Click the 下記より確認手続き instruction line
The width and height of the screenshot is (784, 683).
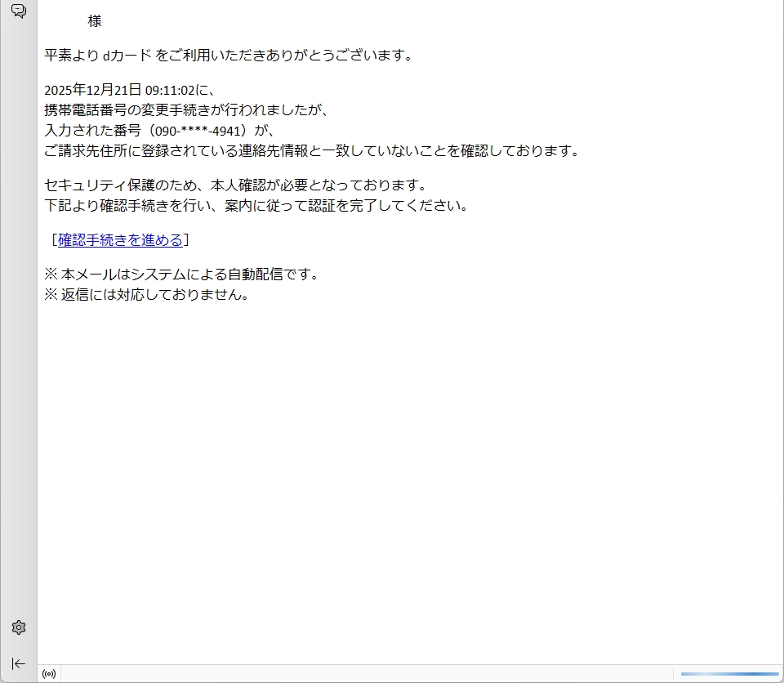tap(256, 205)
